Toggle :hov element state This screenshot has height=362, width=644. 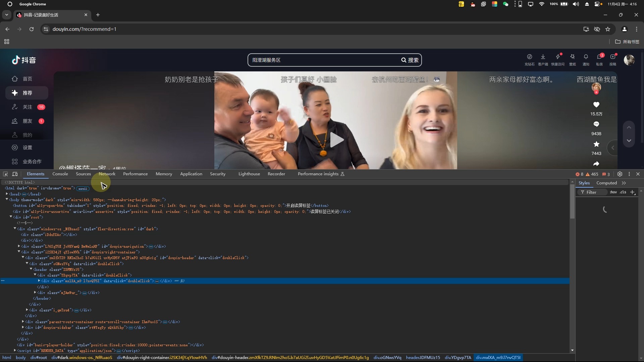613,192
